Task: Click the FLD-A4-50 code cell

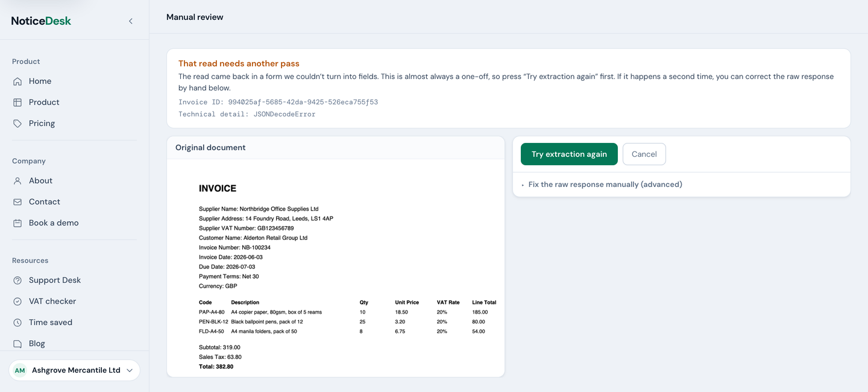Action: [x=212, y=332]
